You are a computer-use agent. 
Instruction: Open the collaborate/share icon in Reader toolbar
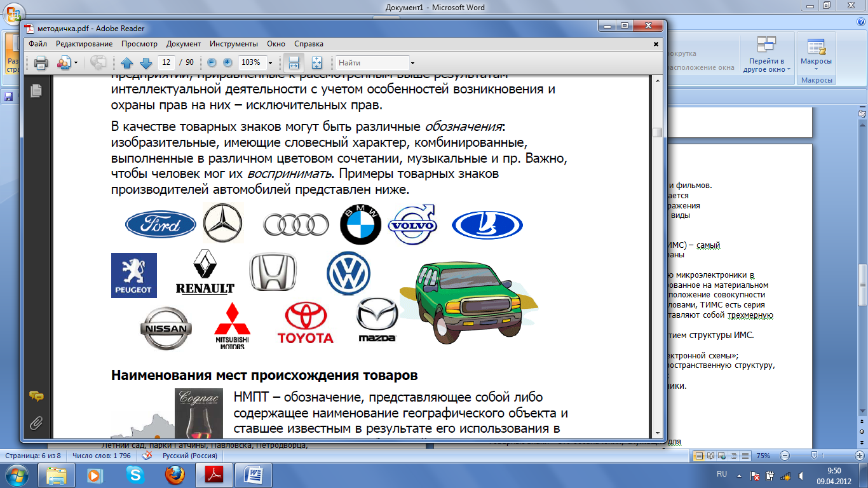(64, 63)
